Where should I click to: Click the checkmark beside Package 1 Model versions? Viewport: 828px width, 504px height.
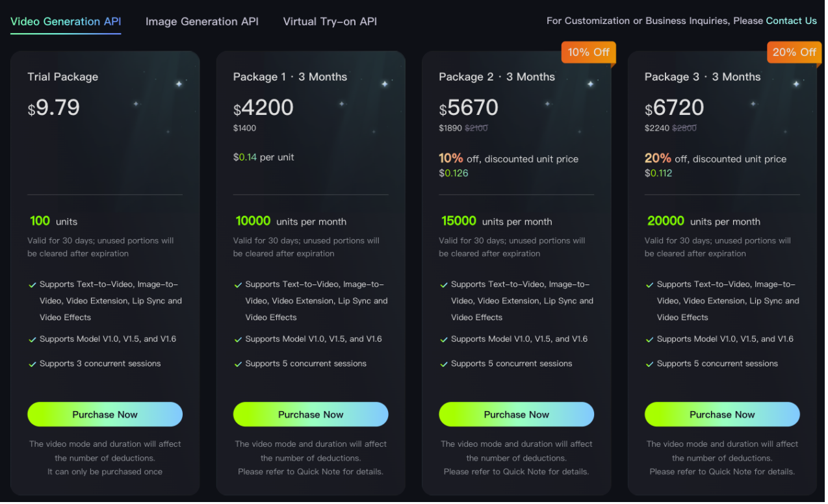point(238,340)
